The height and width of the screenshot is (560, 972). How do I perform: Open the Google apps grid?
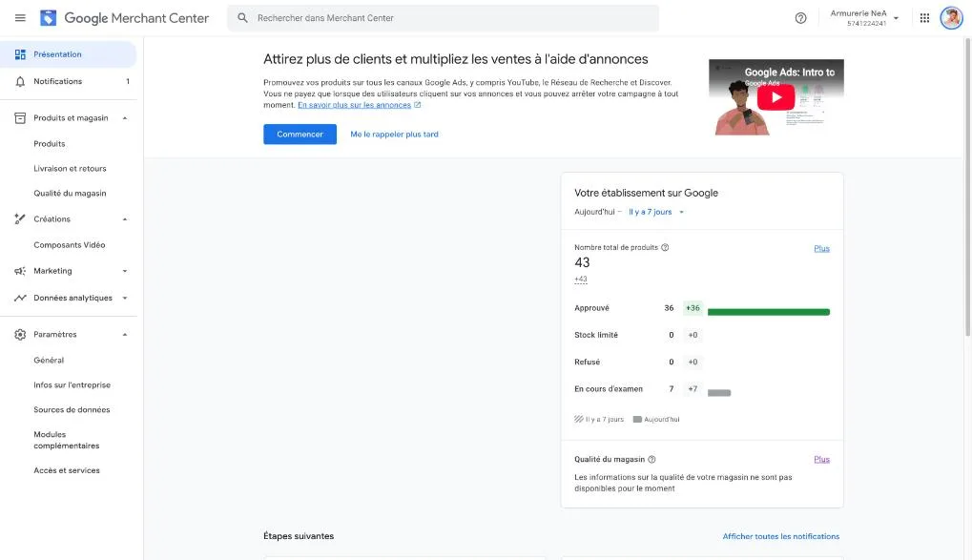924,18
